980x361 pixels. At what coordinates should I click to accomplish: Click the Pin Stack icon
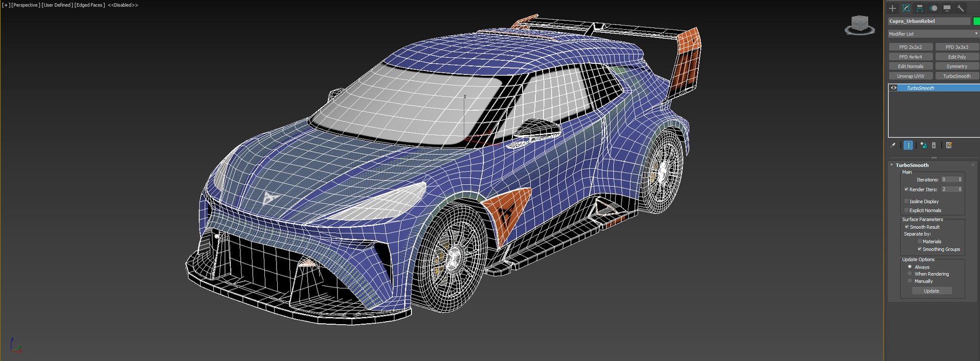[893, 146]
